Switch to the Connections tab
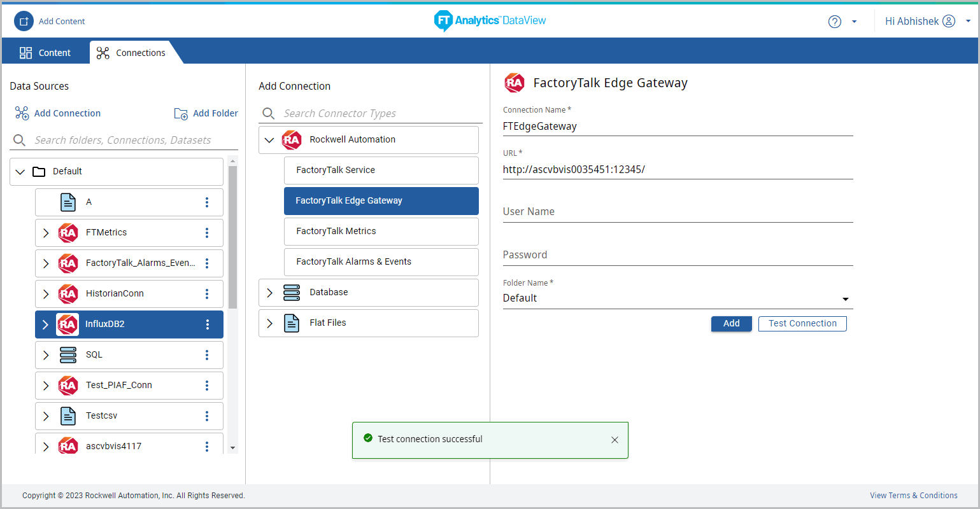This screenshot has height=509, width=980. click(x=131, y=53)
